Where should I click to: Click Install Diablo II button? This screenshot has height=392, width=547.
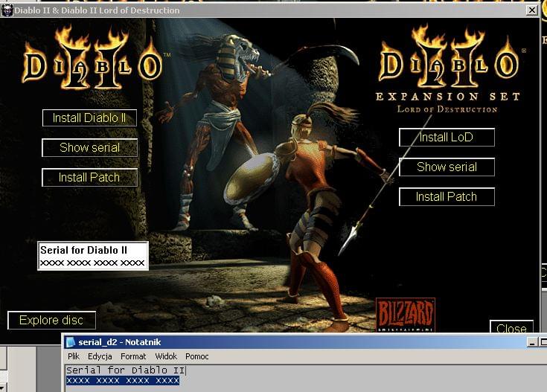coord(89,118)
